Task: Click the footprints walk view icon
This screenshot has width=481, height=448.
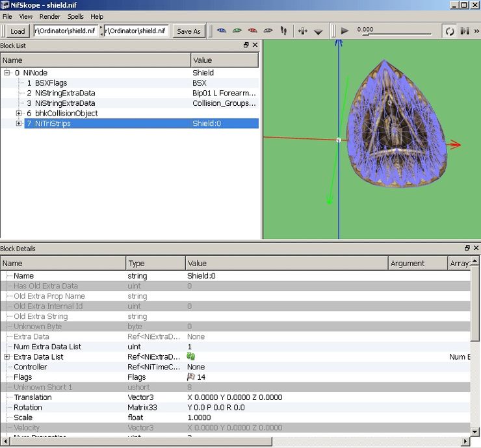Action: 283,31
